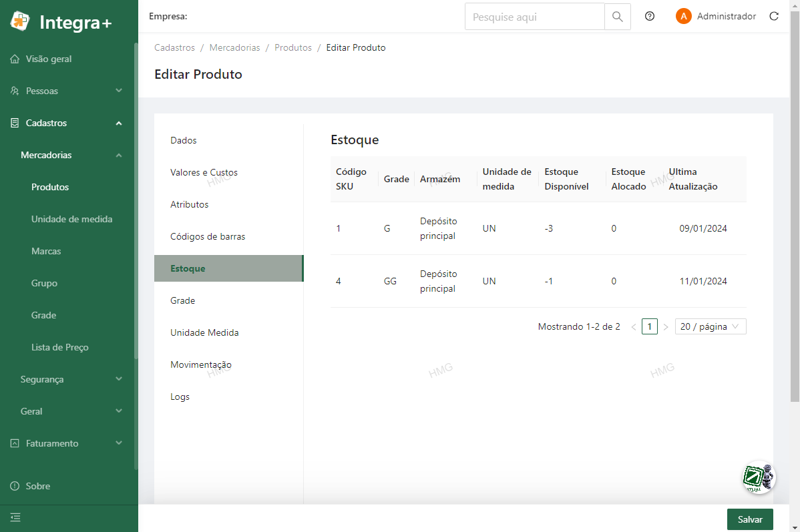This screenshot has height=532, width=800.
Task: Click the date 11/01/2024 cell
Action: click(703, 281)
